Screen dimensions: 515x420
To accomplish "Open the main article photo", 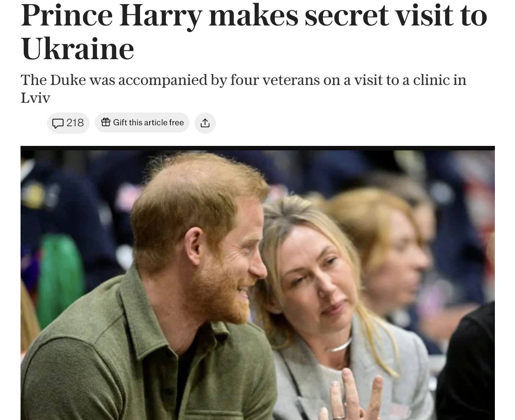I will [257, 284].
